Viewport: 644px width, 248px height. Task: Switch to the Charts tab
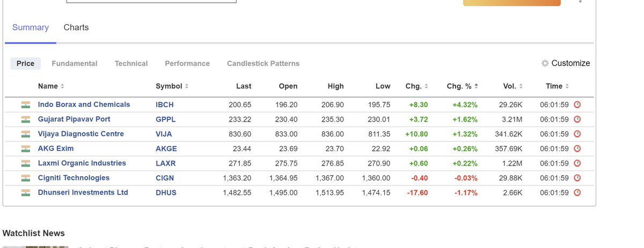tap(76, 27)
